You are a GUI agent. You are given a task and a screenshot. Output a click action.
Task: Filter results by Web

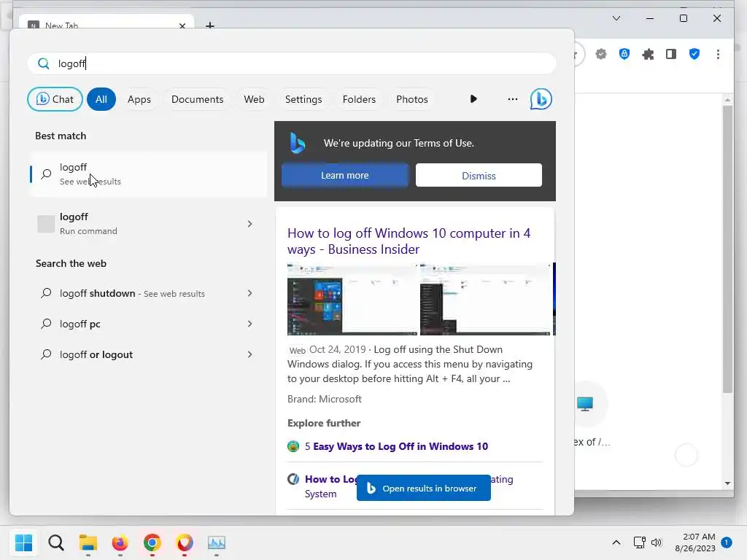pos(254,99)
